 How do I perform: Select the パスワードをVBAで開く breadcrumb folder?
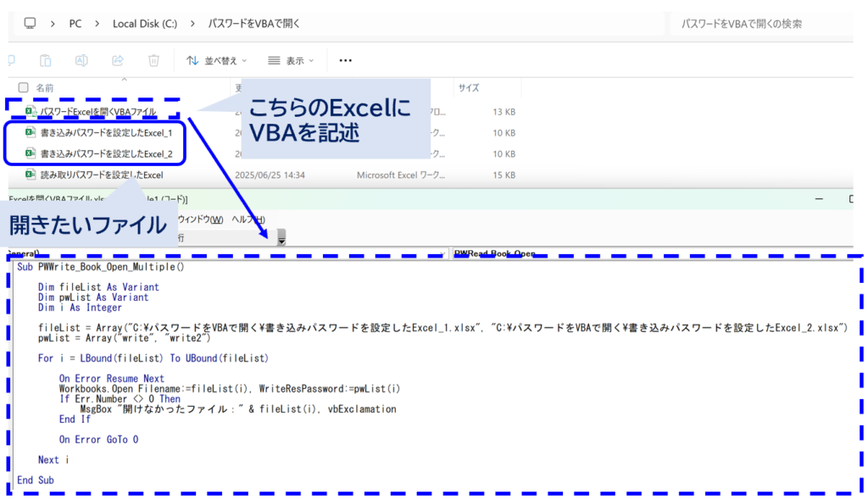pos(254,24)
